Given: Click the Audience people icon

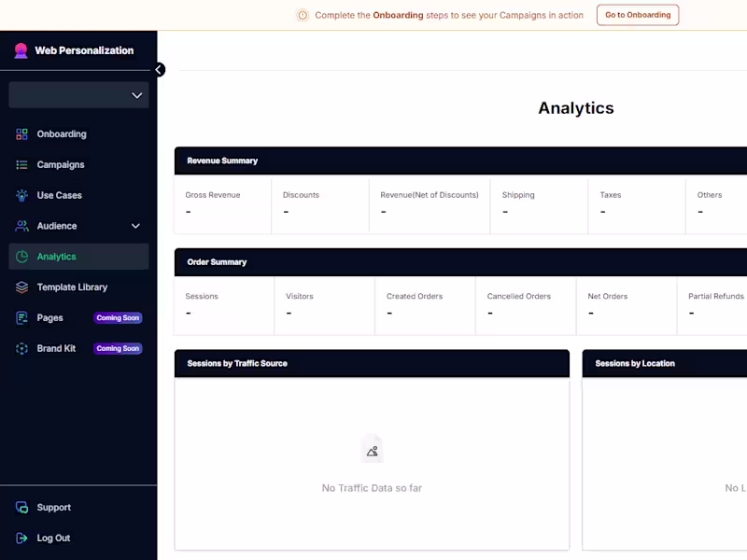Looking at the screenshot, I should click(21, 226).
